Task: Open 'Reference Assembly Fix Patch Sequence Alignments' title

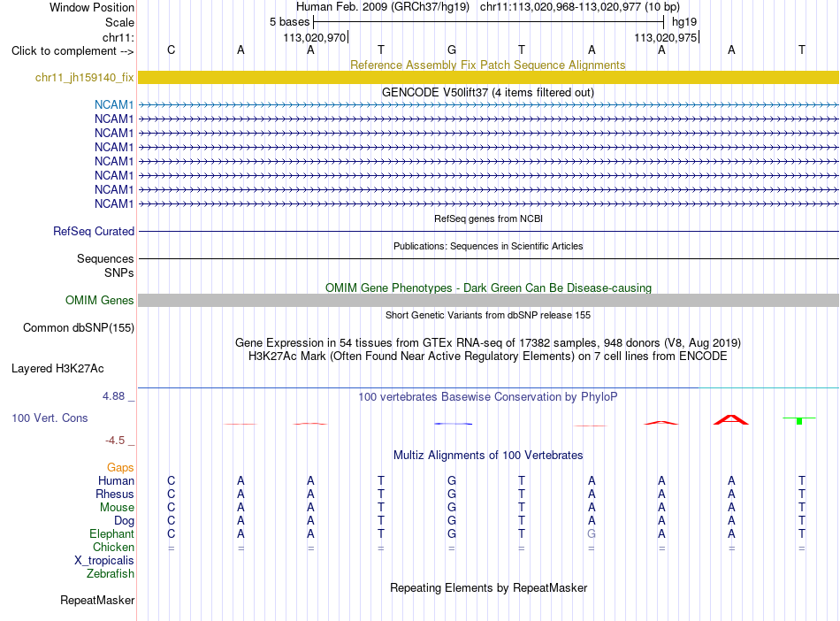Action: [487, 65]
